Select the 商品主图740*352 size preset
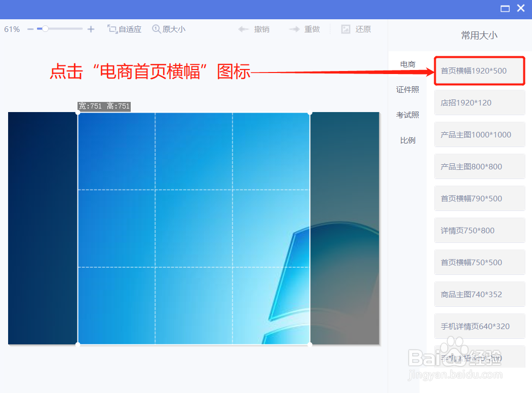This screenshot has width=532, height=393. [x=479, y=294]
